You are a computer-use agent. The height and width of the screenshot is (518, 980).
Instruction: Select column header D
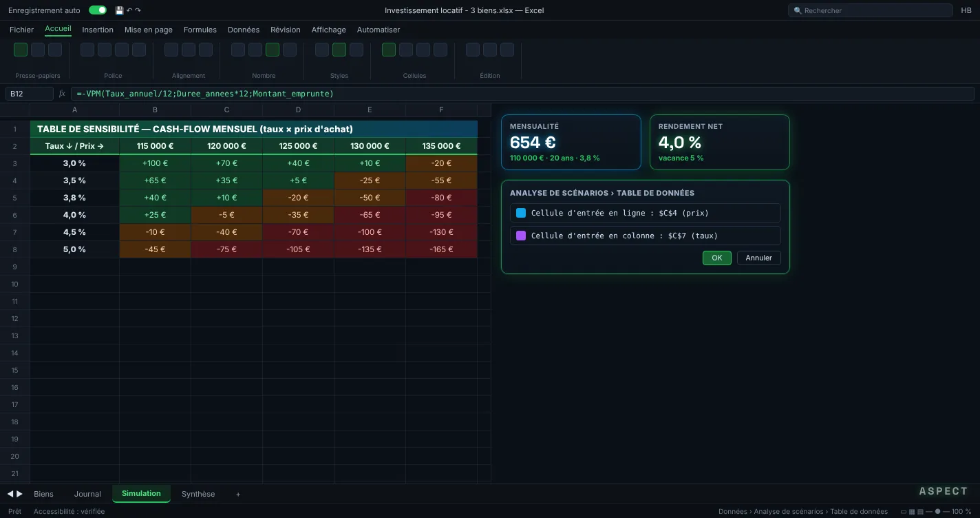[299, 110]
